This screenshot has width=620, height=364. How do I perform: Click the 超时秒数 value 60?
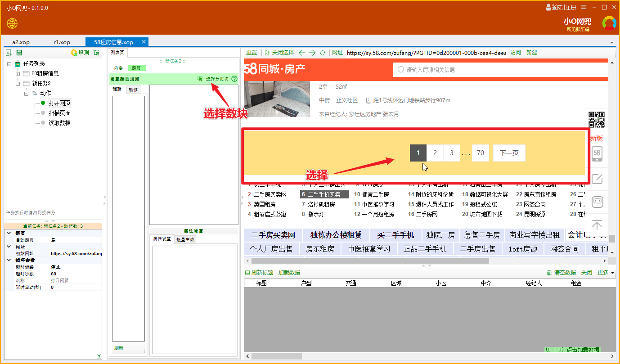(76, 274)
